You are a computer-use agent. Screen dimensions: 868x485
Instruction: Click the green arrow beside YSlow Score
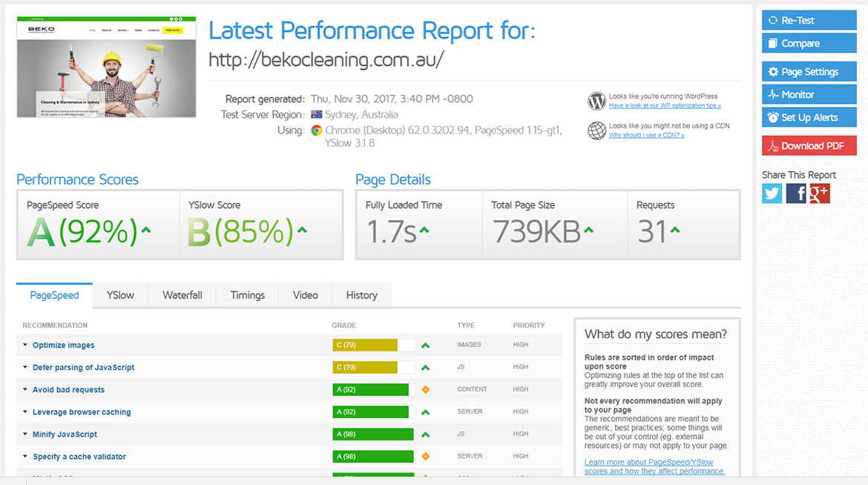pos(302,230)
